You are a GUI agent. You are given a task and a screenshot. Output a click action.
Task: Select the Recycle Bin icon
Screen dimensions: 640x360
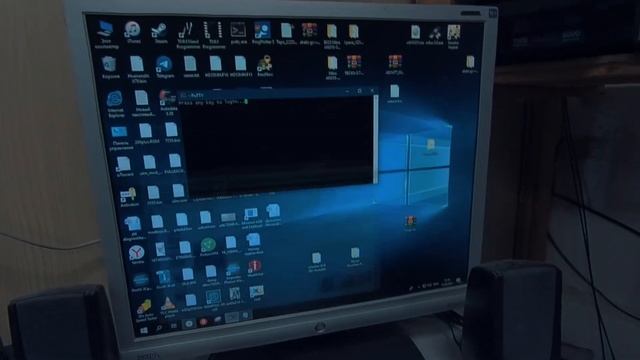click(x=109, y=67)
